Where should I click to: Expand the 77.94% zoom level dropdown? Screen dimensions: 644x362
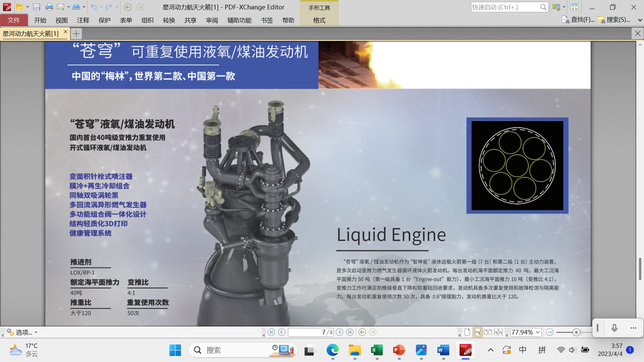point(538,332)
